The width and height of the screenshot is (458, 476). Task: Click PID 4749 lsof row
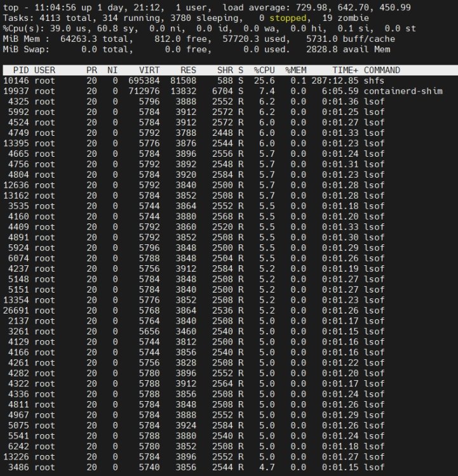pyautogui.click(x=194, y=133)
